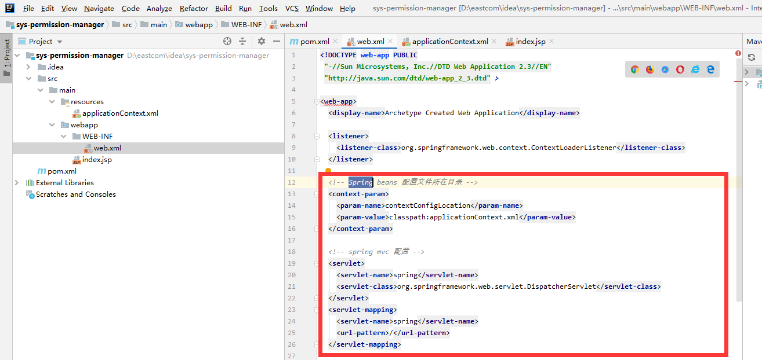Close the web.xml editor tab
Image resolution: width=762 pixels, height=360 pixels.
coord(390,42)
